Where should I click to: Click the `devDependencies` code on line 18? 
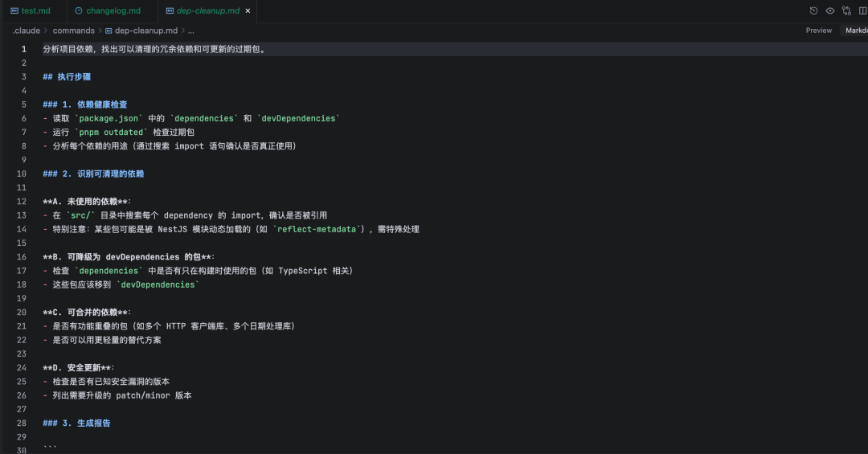coord(158,284)
